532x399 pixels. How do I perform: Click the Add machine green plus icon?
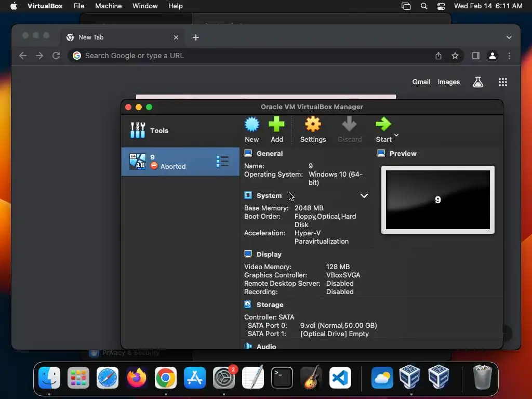tap(276, 125)
